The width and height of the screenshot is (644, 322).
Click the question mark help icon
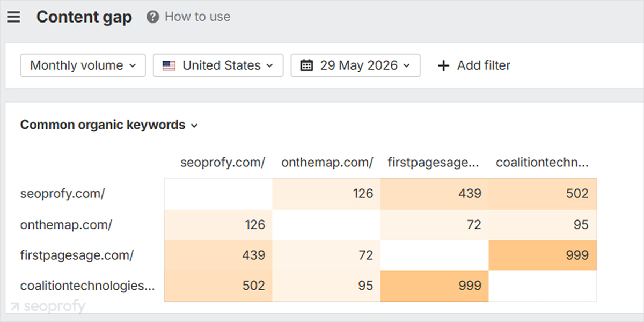[153, 17]
